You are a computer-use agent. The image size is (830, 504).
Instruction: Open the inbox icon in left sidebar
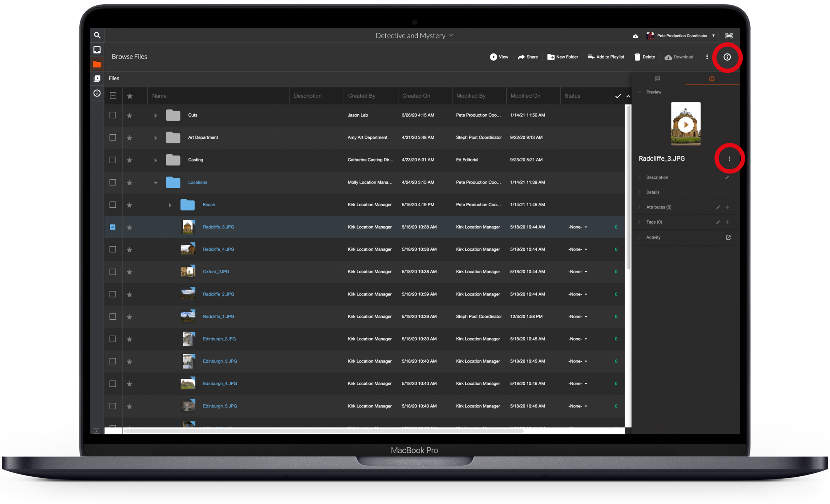[x=97, y=50]
